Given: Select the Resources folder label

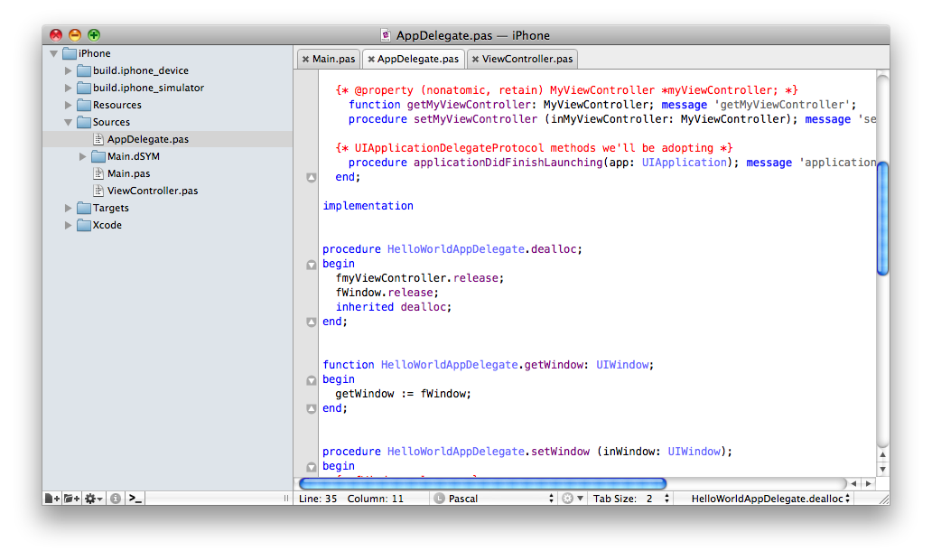Looking at the screenshot, I should click(117, 105).
